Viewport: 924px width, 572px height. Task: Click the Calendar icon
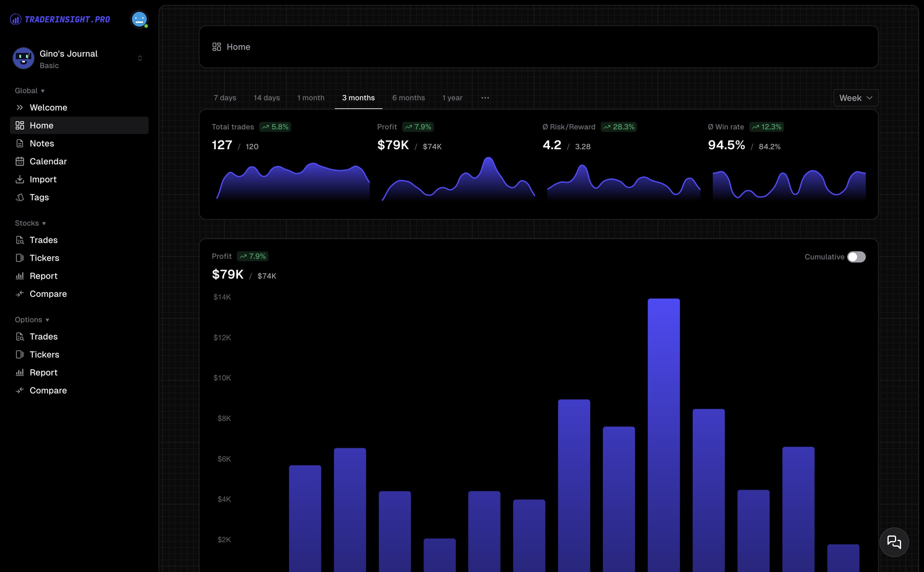tap(20, 161)
